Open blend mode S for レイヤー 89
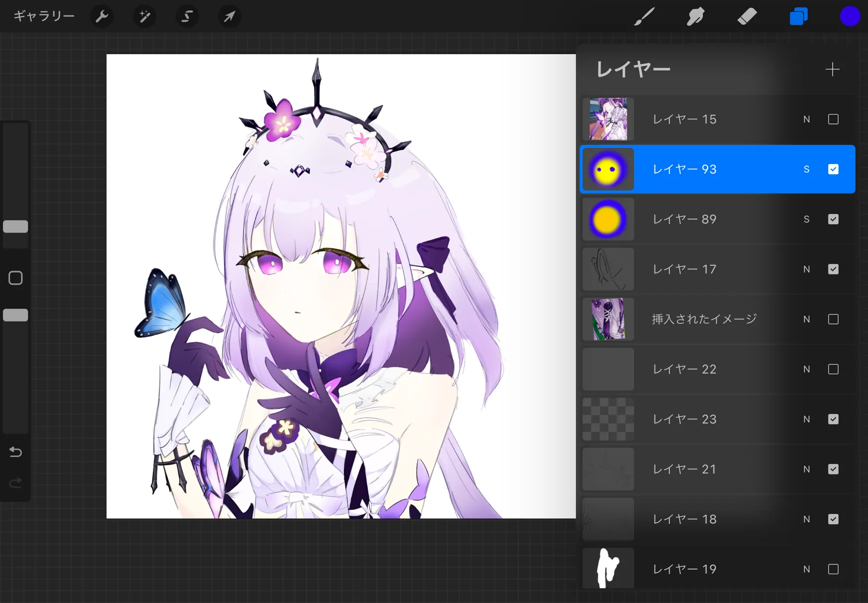The width and height of the screenshot is (868, 603). tap(807, 219)
